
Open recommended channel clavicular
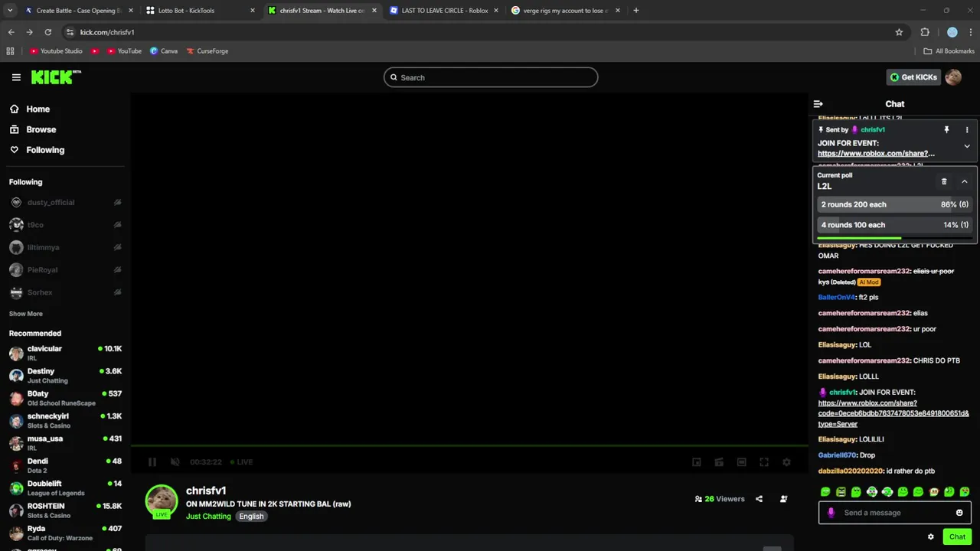65,353
